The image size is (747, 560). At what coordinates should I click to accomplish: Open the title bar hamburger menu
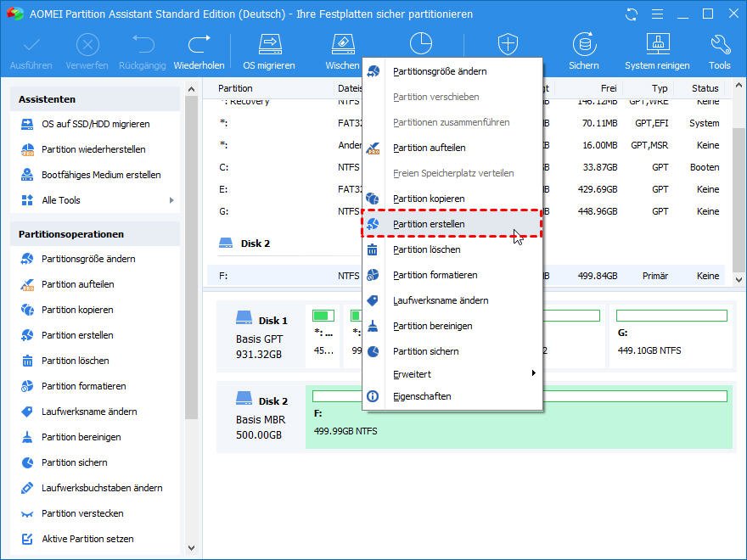[656, 14]
